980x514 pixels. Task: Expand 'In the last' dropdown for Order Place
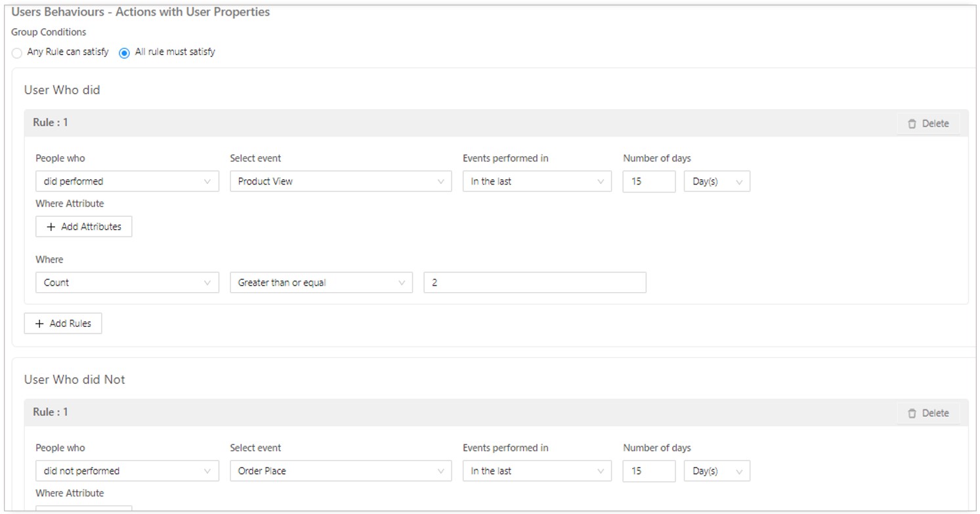click(536, 471)
